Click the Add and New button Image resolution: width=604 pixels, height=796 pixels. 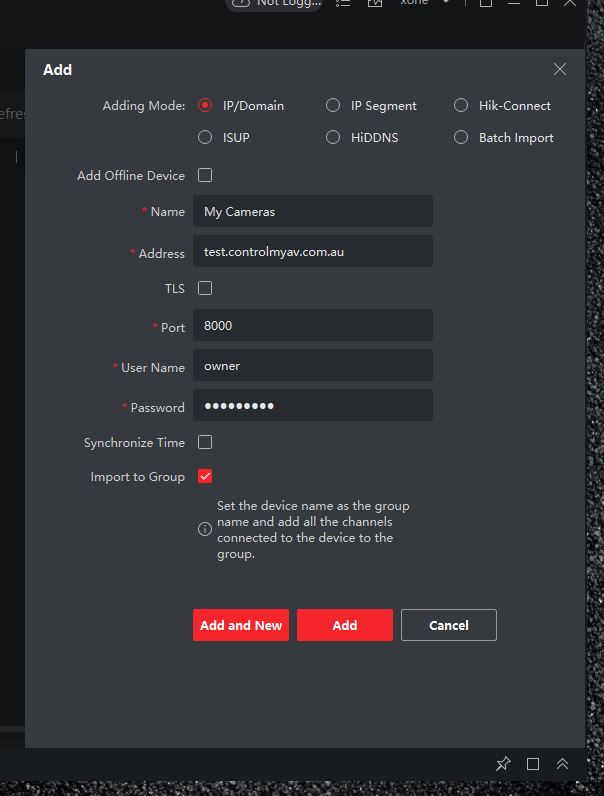pyautogui.click(x=241, y=625)
